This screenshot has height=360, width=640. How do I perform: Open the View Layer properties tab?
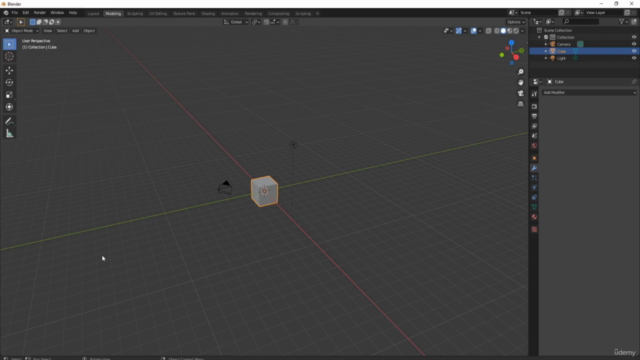[534, 126]
